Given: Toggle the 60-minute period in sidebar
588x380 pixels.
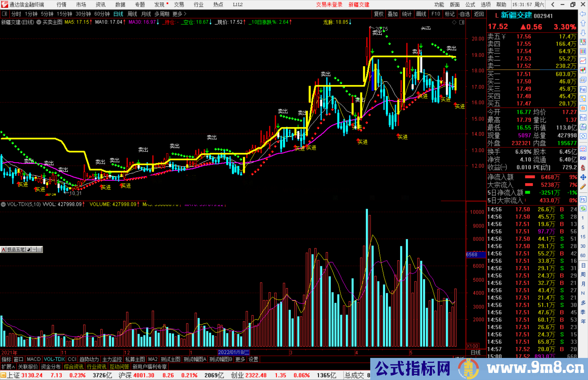Looking at the screenshot, I should pos(583,256).
